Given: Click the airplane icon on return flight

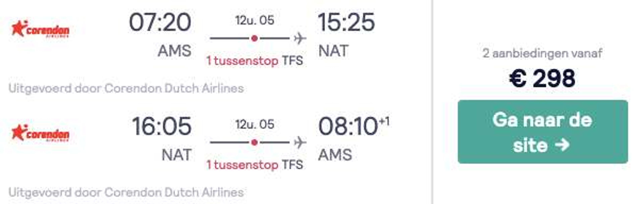Looking at the screenshot, I should click(x=300, y=142).
